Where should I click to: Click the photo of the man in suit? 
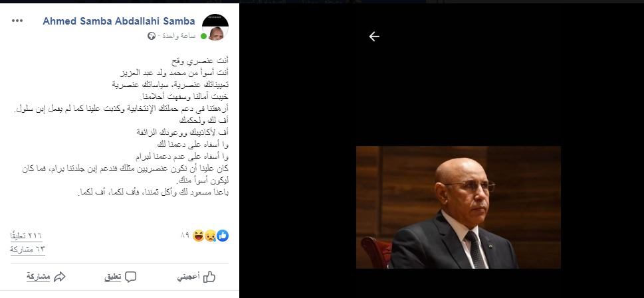(459, 208)
